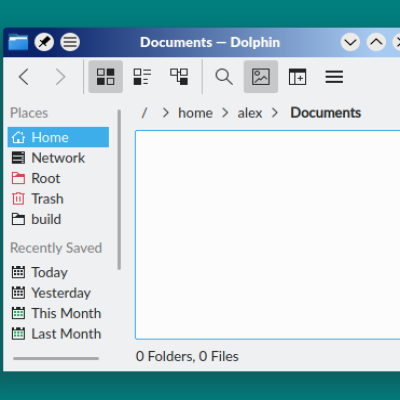Click the Dolphin folder icon in the titlebar
400x400 pixels.
pyautogui.click(x=18, y=42)
